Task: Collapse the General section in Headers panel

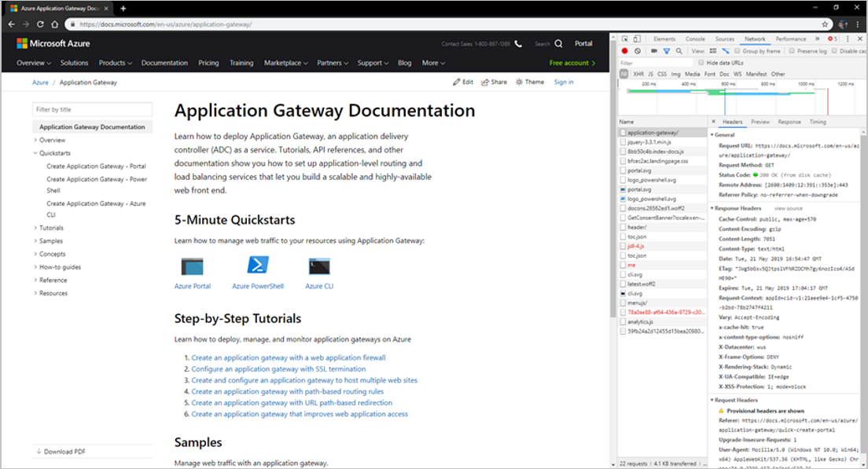Action: (x=723, y=135)
